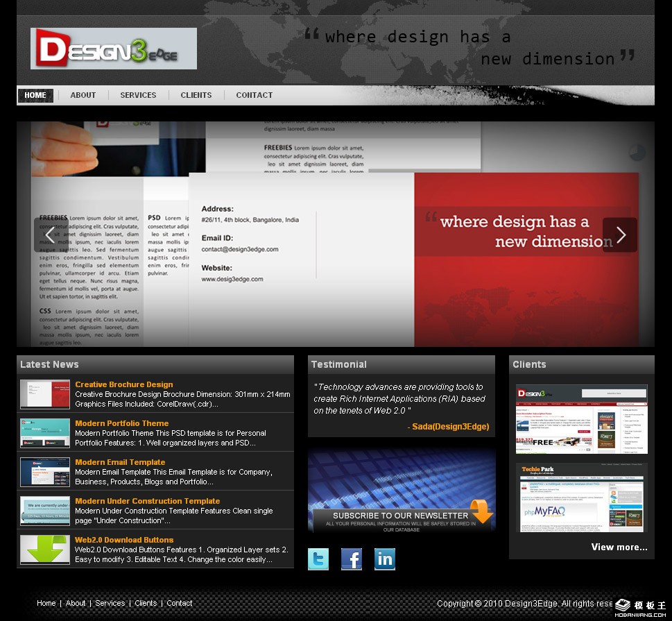The image size is (672, 621).
Task: Open Modern Portfolio Theme article title
Action: 122,423
